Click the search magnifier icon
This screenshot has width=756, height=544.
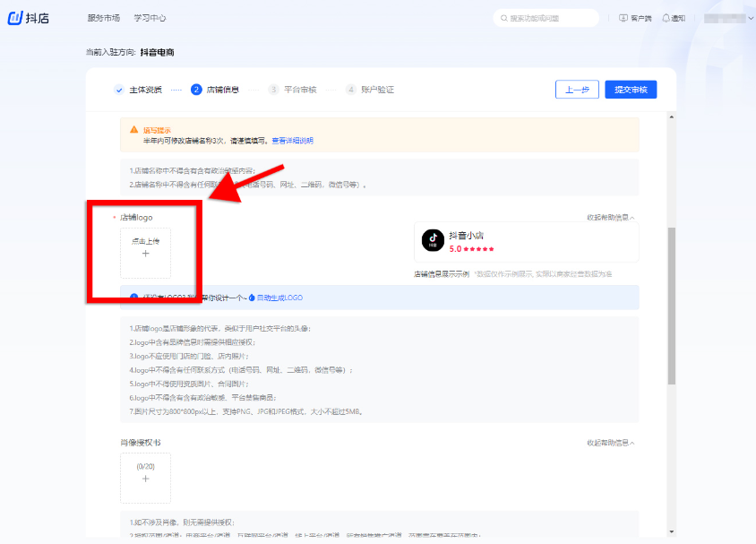point(504,18)
